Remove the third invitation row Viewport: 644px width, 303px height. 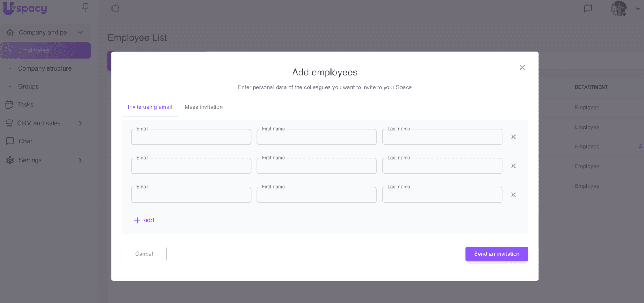pyautogui.click(x=513, y=195)
